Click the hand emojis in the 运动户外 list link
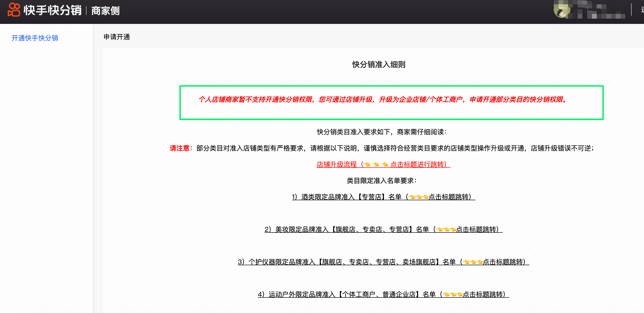Viewport: 644px width, 313px height. pyautogui.click(x=453, y=295)
